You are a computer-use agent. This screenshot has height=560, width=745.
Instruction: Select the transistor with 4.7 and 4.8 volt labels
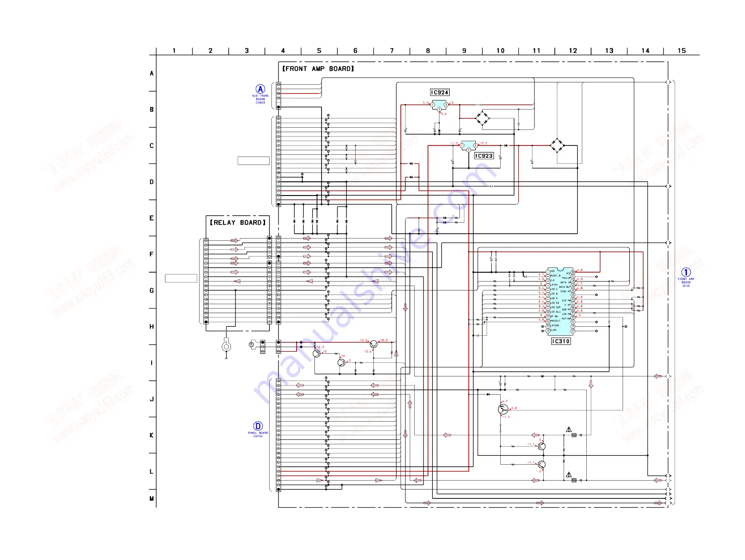[x=503, y=409]
